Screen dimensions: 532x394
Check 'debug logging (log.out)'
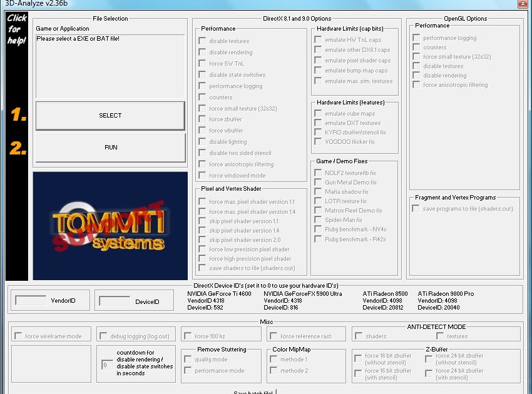(x=103, y=336)
